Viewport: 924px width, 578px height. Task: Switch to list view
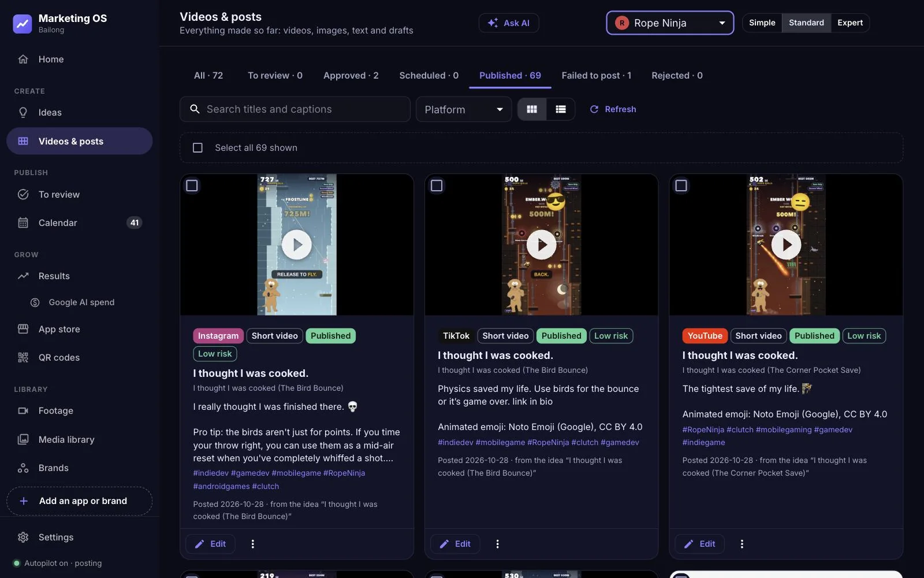(x=561, y=109)
